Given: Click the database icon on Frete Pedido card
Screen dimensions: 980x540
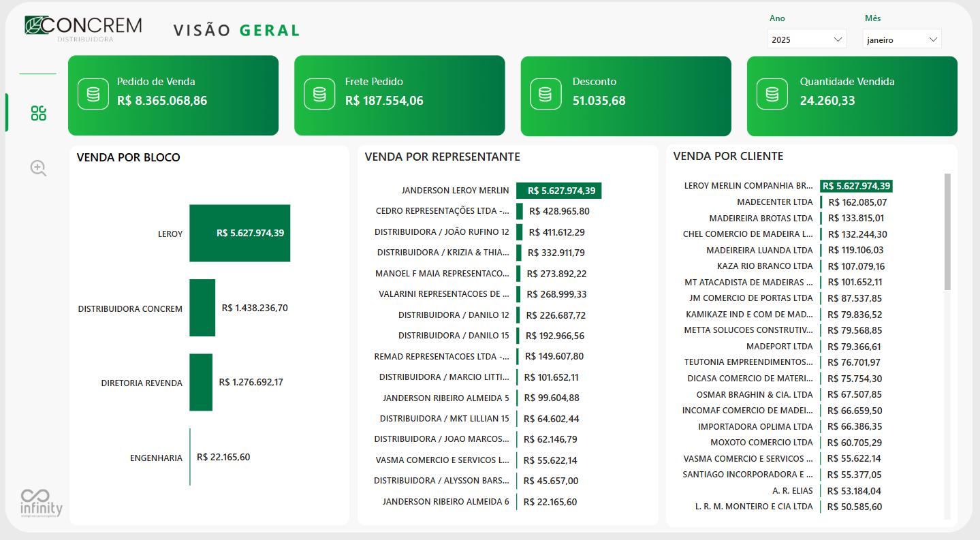Looking at the screenshot, I should pos(319,94).
